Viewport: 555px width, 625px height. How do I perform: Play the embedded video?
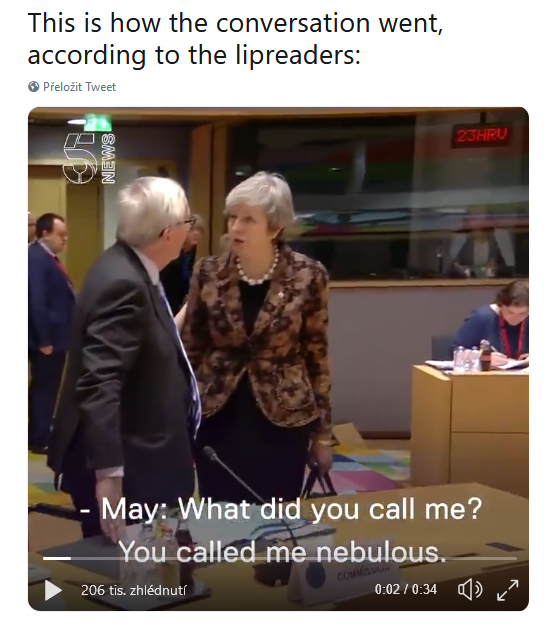click(x=53, y=590)
